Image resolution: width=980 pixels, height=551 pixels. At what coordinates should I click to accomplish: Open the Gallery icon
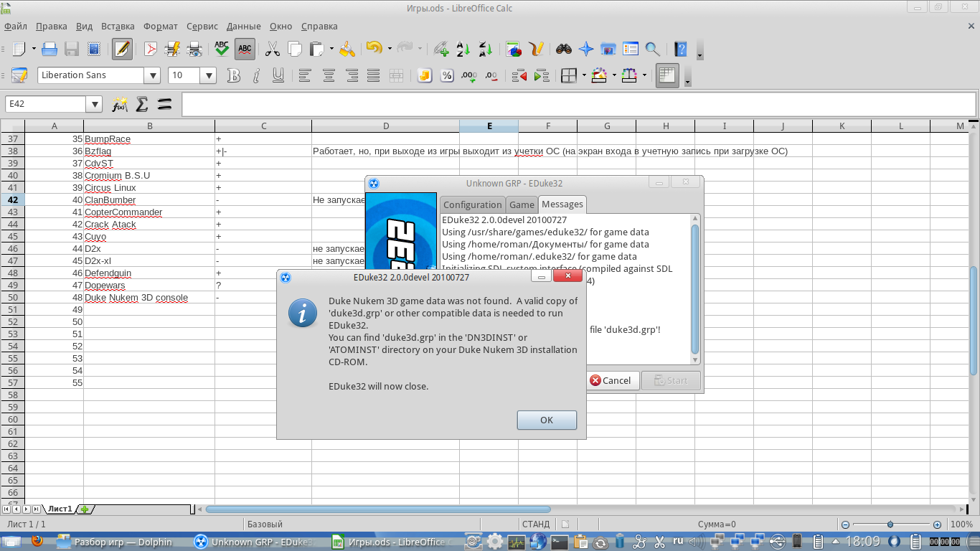click(x=608, y=49)
